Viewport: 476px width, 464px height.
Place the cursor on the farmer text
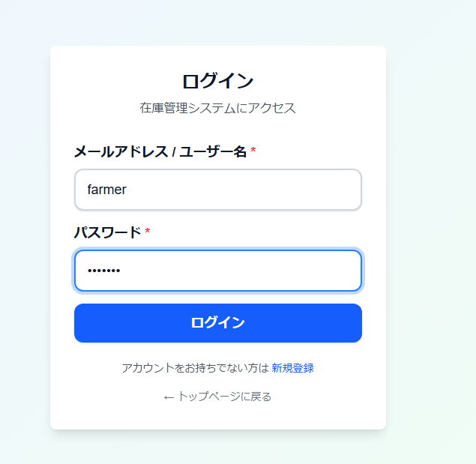pyautogui.click(x=106, y=190)
